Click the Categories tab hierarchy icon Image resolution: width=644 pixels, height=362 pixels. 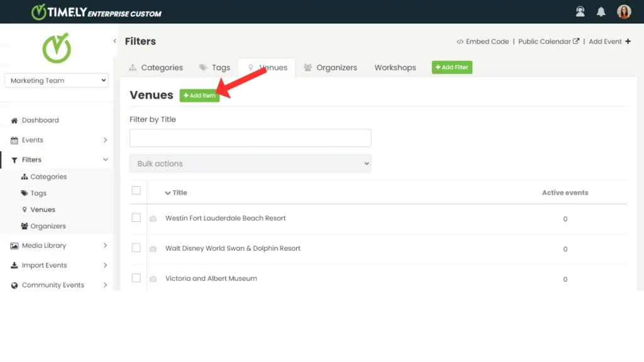[132, 67]
